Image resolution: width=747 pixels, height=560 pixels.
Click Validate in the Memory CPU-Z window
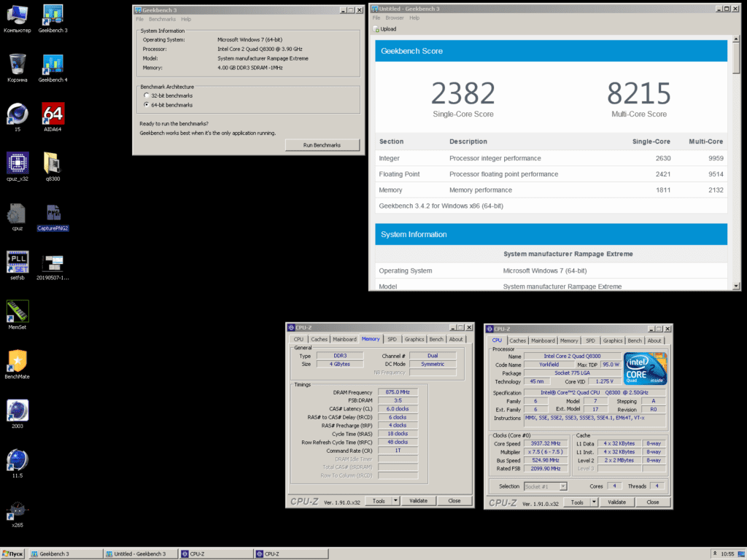pos(418,501)
